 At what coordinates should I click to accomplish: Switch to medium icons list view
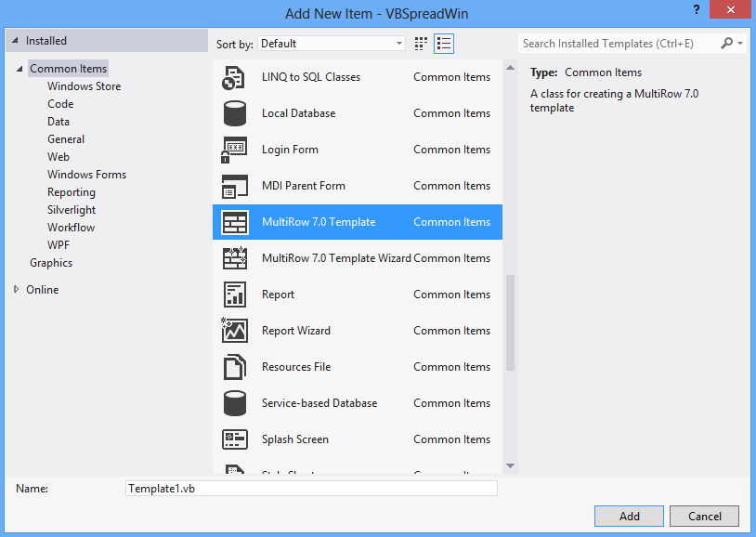[444, 44]
